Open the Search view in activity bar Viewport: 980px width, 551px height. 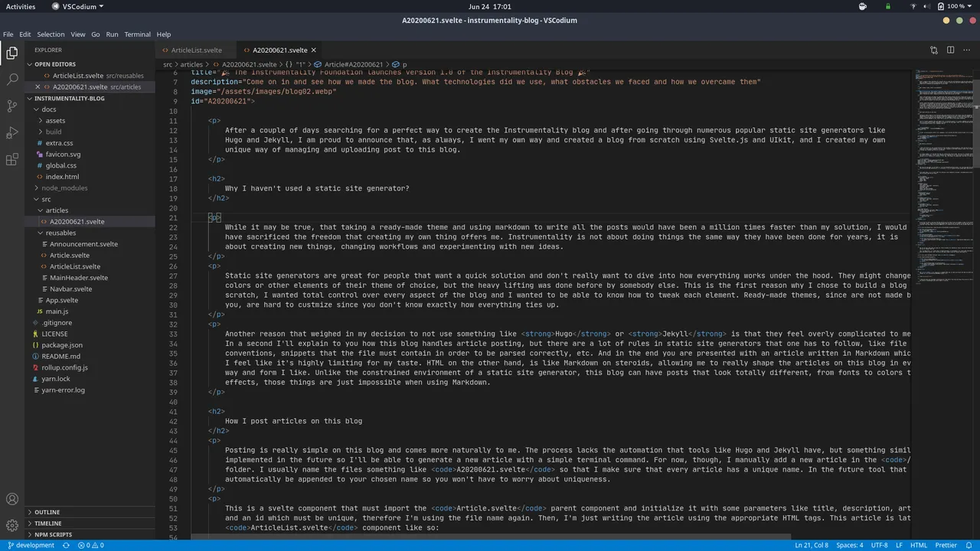11,80
